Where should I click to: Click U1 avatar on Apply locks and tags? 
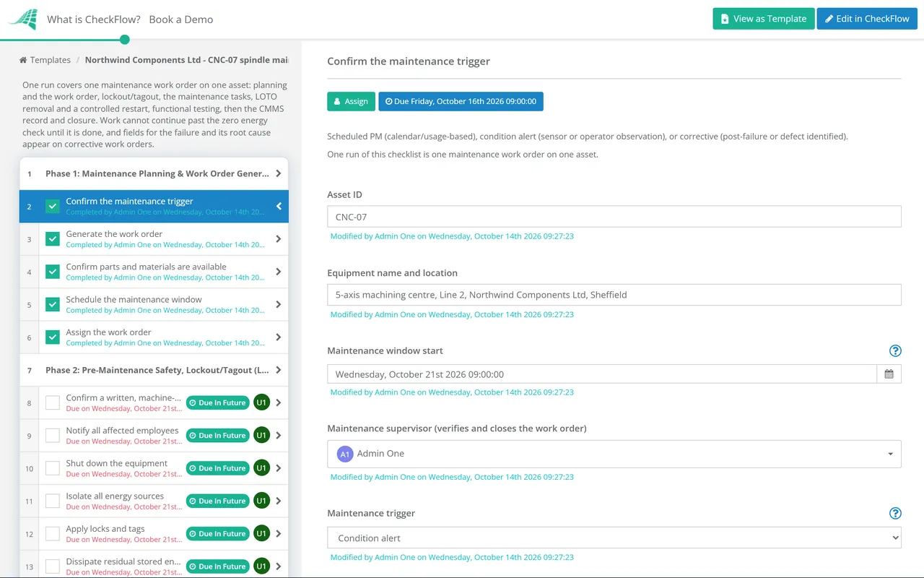(x=261, y=534)
